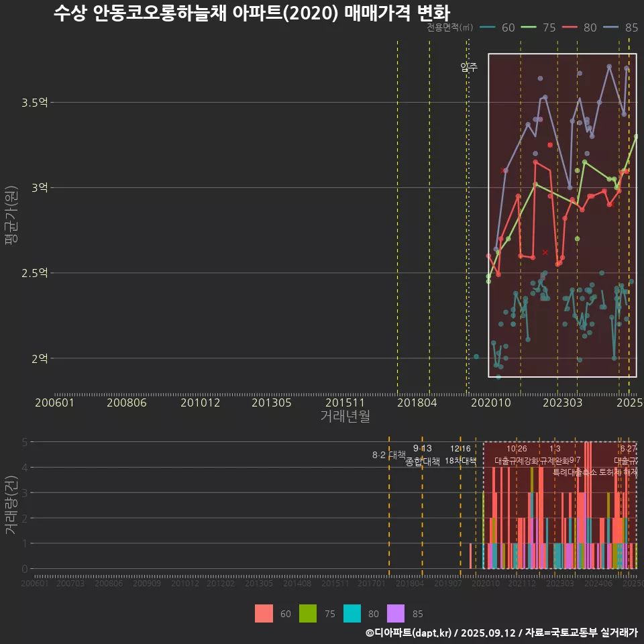The height and width of the screenshot is (644, 644).
Task: Click the '거래량(건)' y-axis title
Action: (x=11, y=504)
